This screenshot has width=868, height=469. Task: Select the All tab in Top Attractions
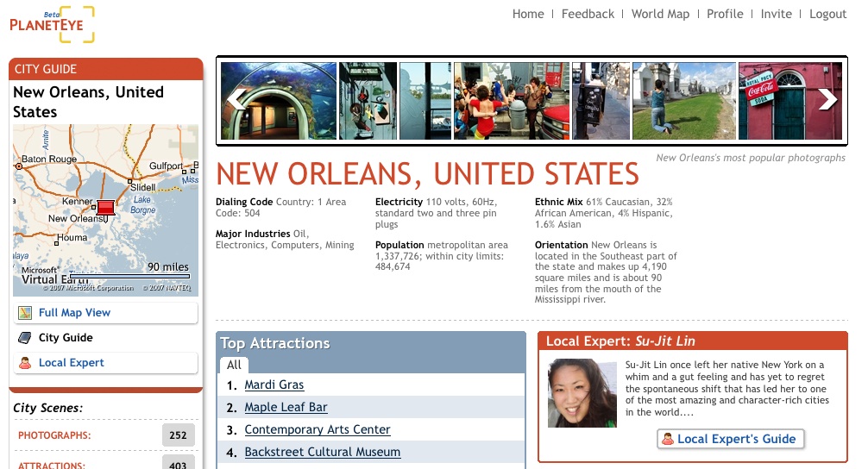[x=234, y=365]
